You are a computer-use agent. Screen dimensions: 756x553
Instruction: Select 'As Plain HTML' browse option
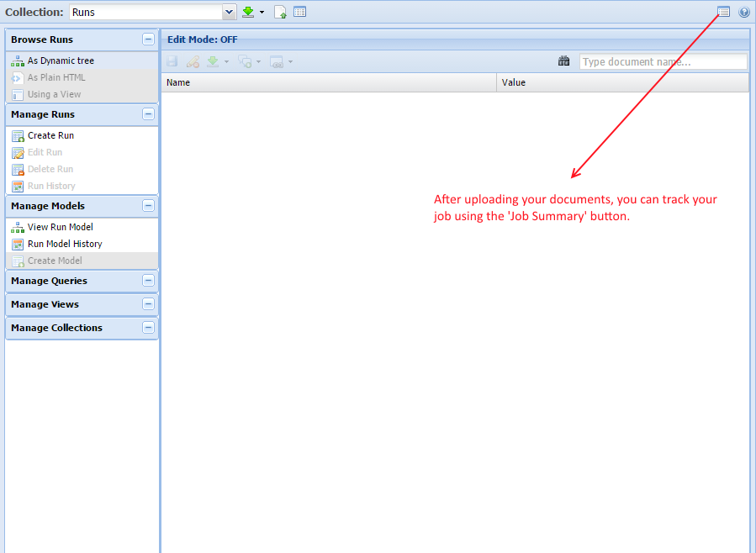coord(56,77)
